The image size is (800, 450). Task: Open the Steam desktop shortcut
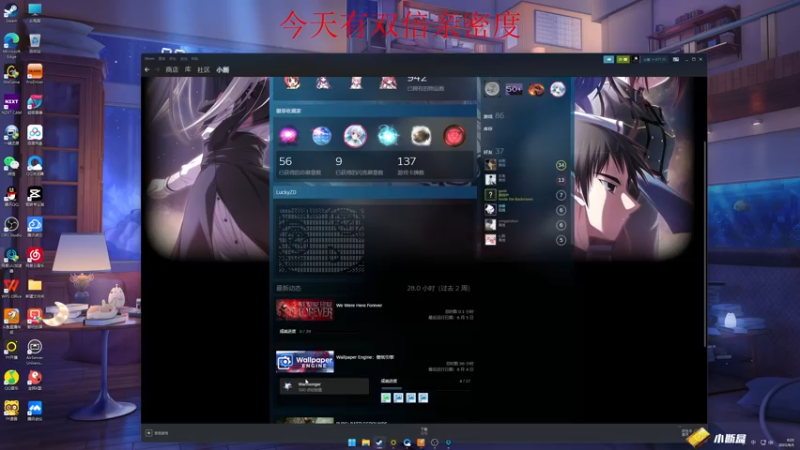point(11,12)
